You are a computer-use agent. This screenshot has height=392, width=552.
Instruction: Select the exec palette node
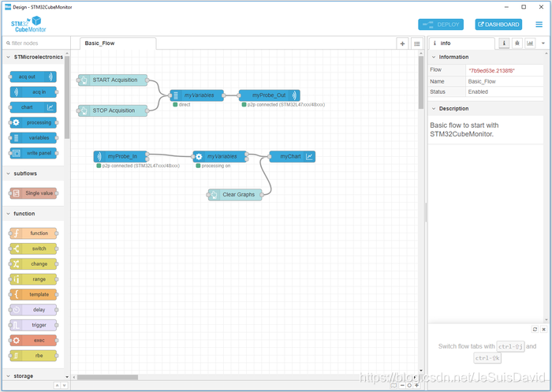(x=33, y=341)
